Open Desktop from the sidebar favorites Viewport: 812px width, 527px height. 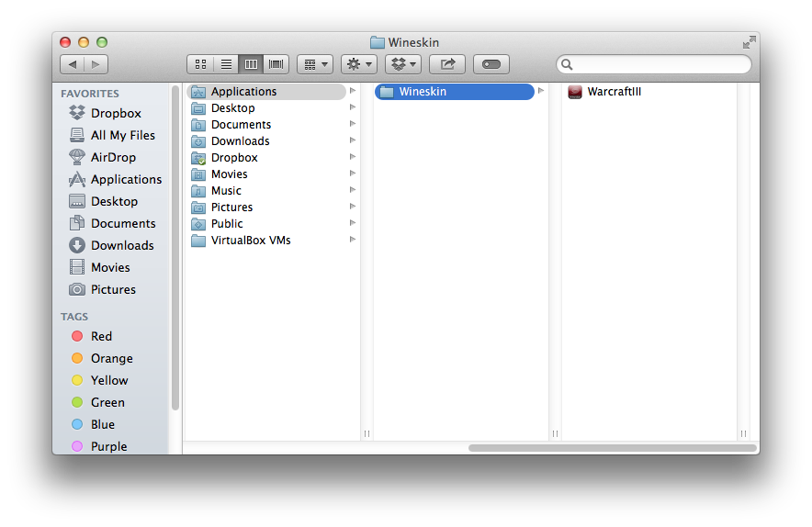(103, 201)
